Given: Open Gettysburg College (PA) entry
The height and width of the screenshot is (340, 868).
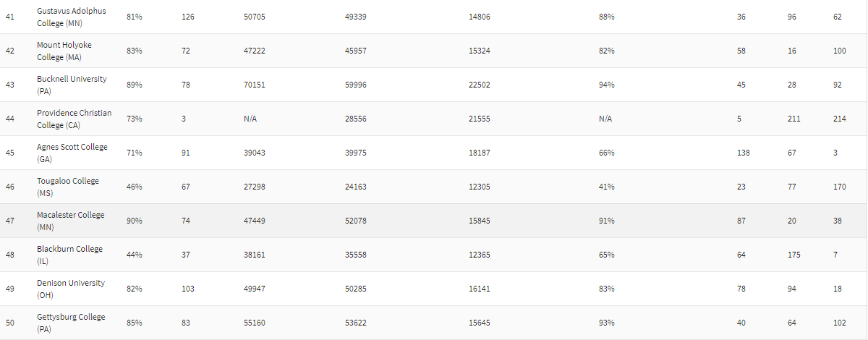Looking at the screenshot, I should 71,323.
